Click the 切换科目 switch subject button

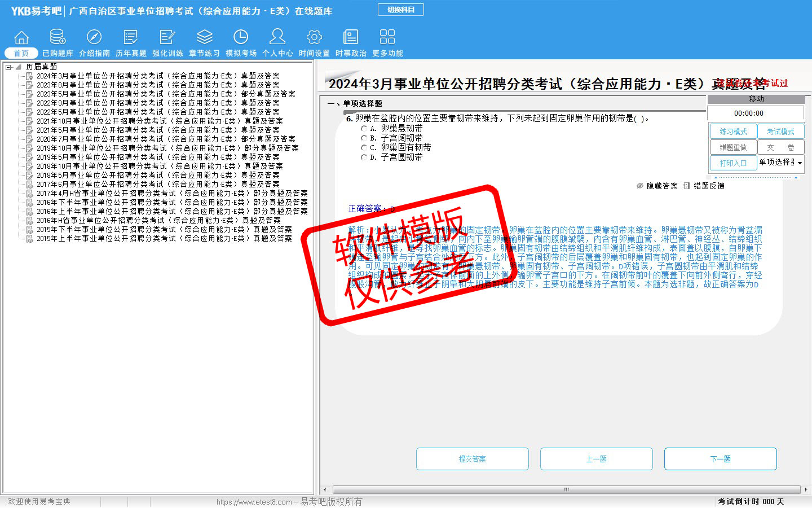tap(400, 10)
